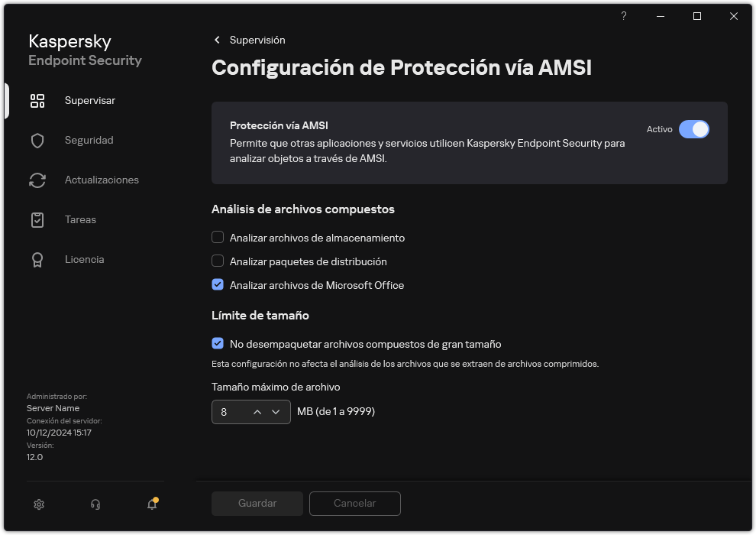Image resolution: width=756 pixels, height=535 pixels.
Task: Select the Seguridad shield icon
Action: click(37, 140)
